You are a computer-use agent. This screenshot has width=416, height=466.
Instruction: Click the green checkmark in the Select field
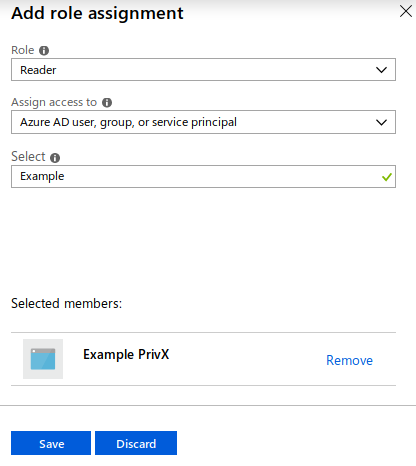tap(387, 177)
